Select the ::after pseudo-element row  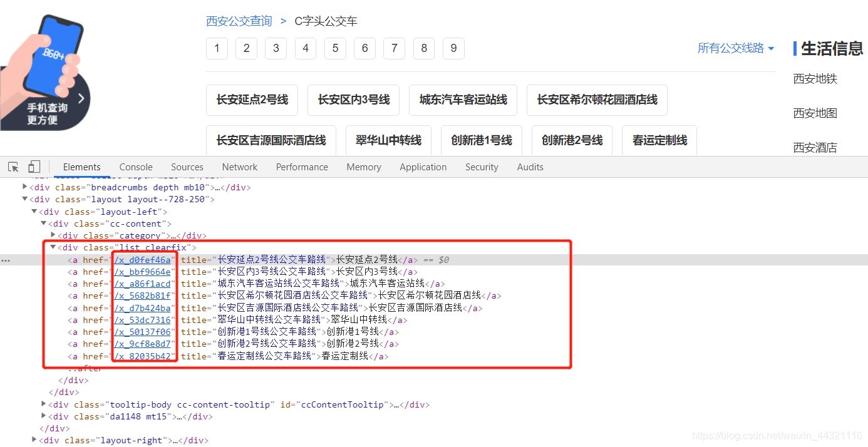(x=85, y=368)
